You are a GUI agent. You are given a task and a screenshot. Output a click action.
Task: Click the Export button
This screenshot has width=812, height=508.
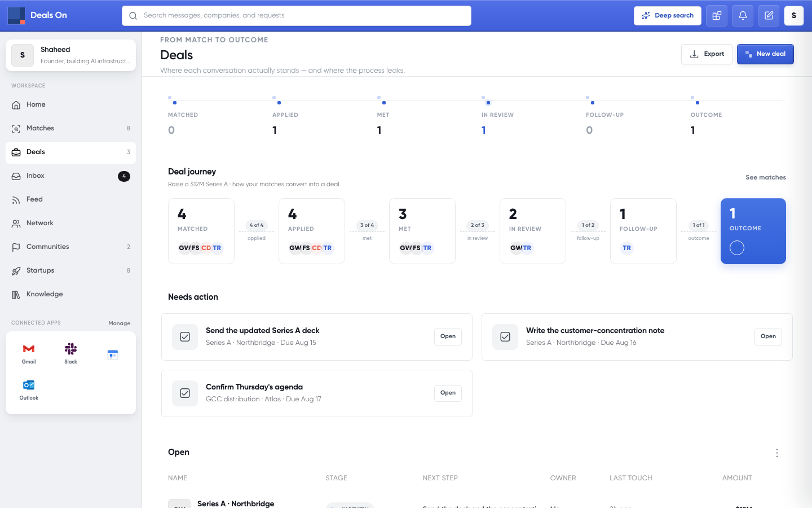point(707,54)
